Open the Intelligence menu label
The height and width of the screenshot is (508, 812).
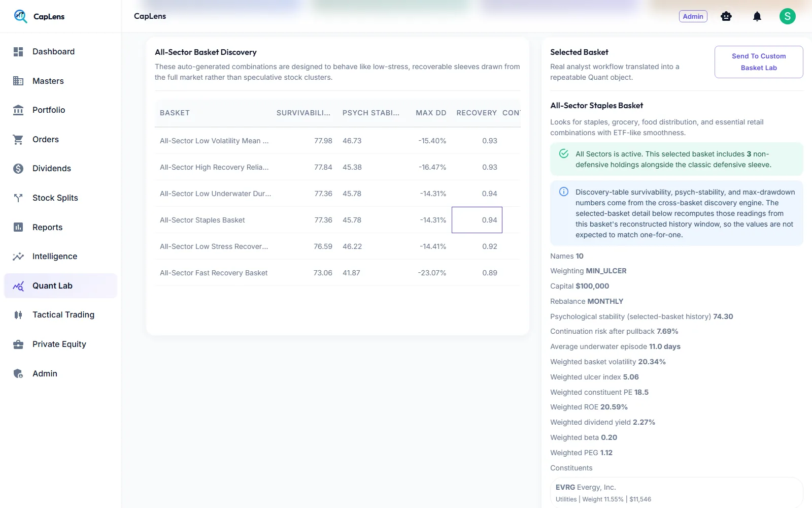tap(55, 256)
